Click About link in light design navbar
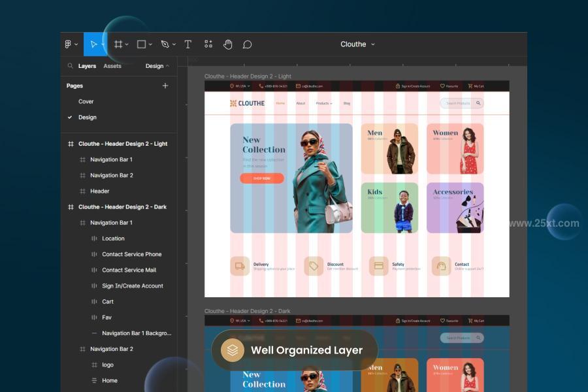588x392 pixels. click(x=301, y=103)
